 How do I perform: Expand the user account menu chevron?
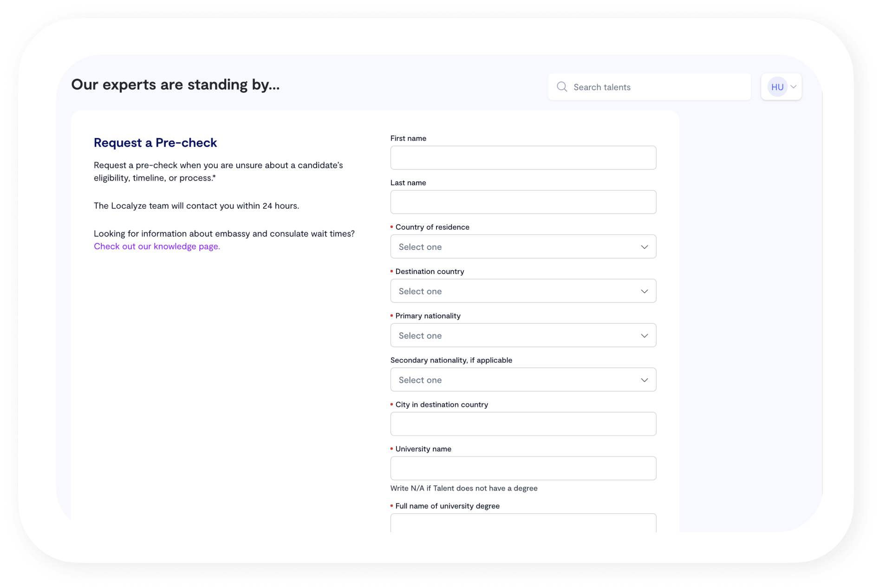click(794, 87)
